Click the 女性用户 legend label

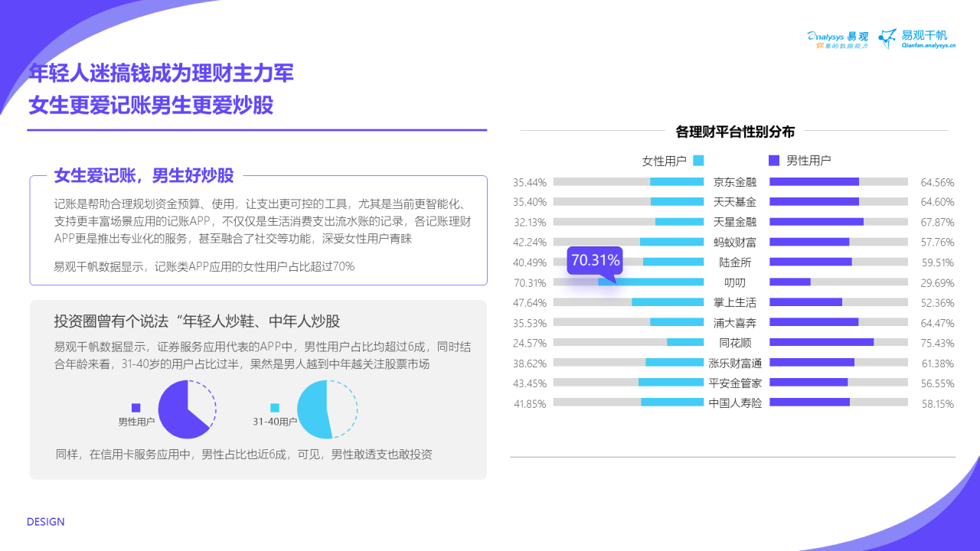[664, 161]
